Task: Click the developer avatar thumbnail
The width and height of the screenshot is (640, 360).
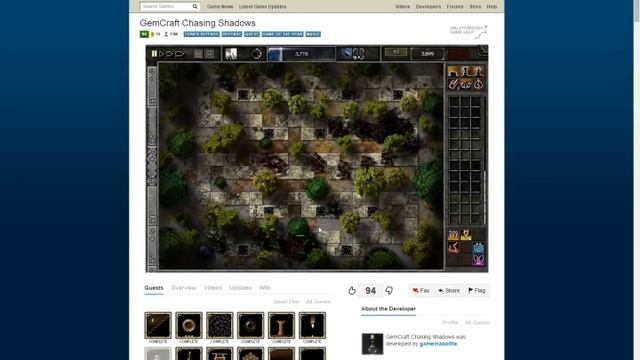Action: click(x=372, y=343)
